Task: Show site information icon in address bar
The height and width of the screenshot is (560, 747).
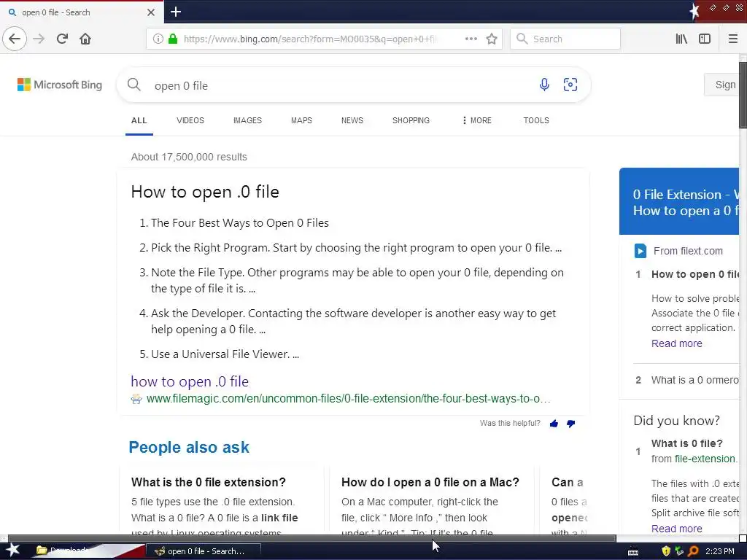Action: click(x=158, y=39)
